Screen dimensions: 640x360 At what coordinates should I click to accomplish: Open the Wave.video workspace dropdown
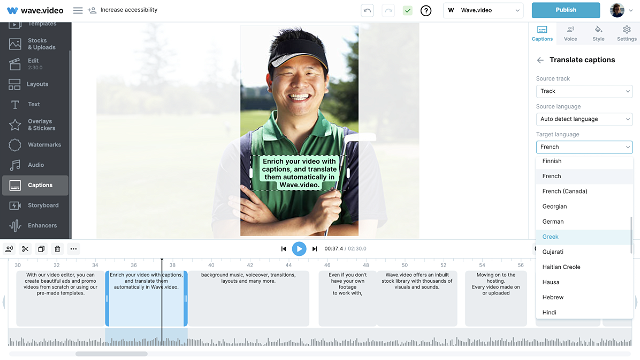coord(483,10)
